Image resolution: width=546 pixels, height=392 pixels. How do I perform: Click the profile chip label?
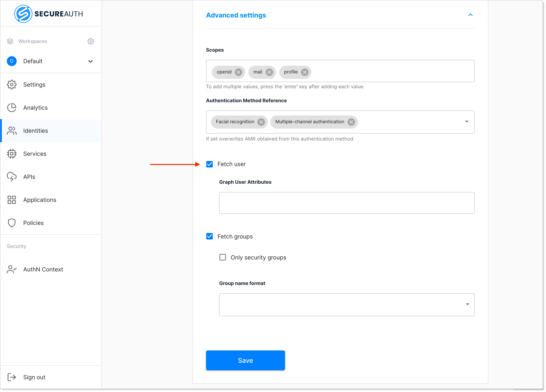click(x=291, y=72)
